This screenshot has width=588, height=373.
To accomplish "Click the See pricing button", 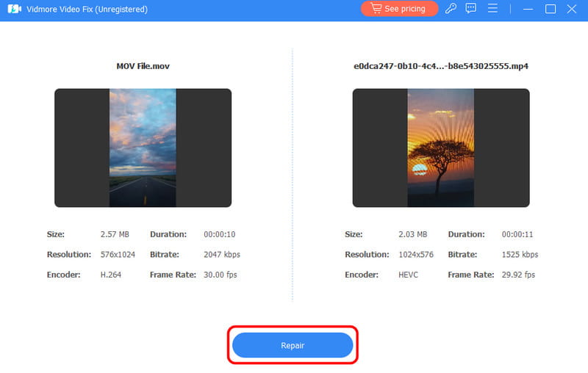I will click(399, 9).
